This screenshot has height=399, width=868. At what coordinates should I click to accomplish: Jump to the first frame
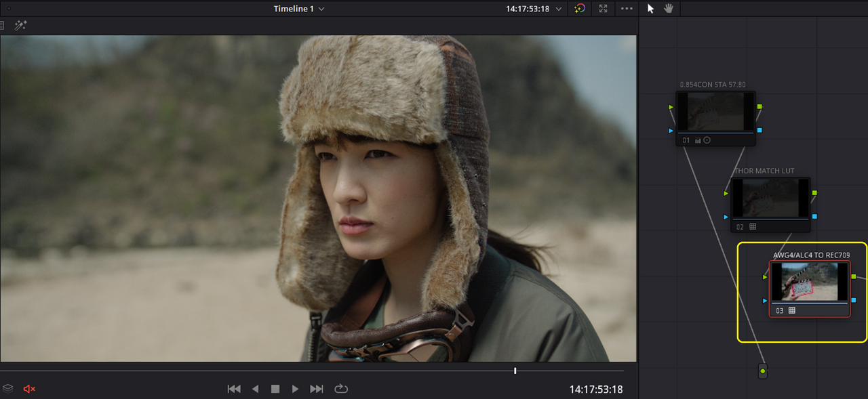234,389
